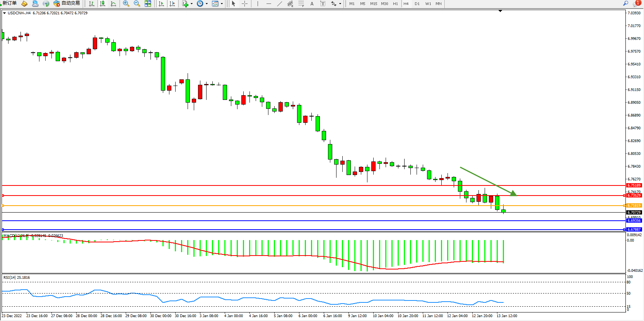Enable chart auto scroll

click(x=161, y=4)
